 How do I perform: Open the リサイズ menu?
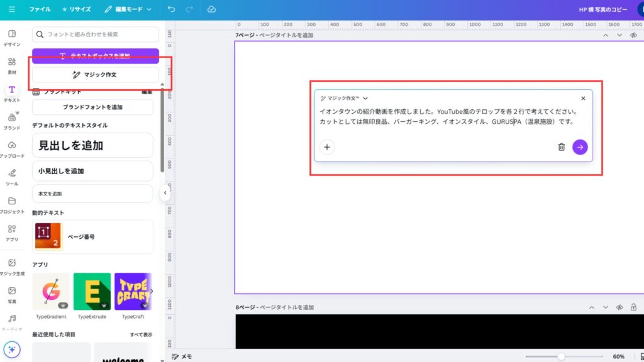(76, 9)
